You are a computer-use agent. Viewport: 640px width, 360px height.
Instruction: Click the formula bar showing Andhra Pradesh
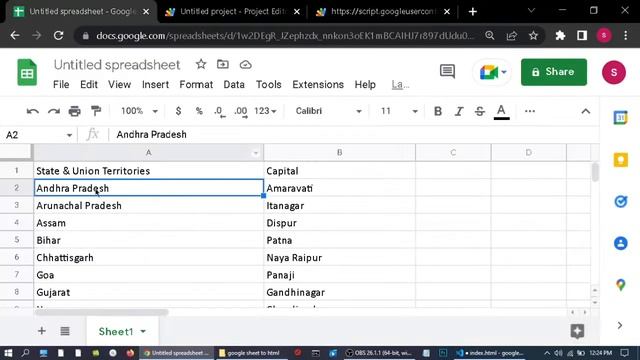pyautogui.click(x=355, y=134)
